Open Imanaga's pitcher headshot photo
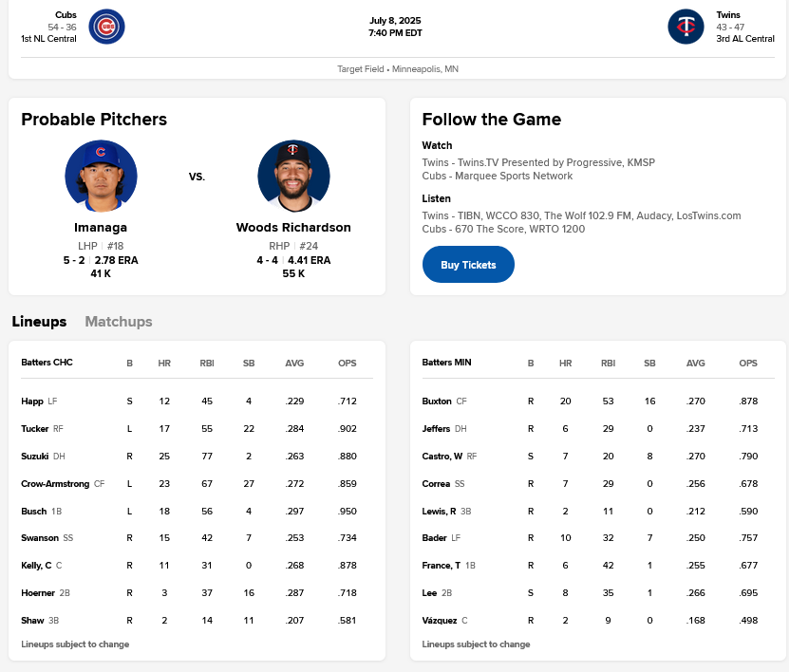790x672 pixels. pyautogui.click(x=101, y=177)
